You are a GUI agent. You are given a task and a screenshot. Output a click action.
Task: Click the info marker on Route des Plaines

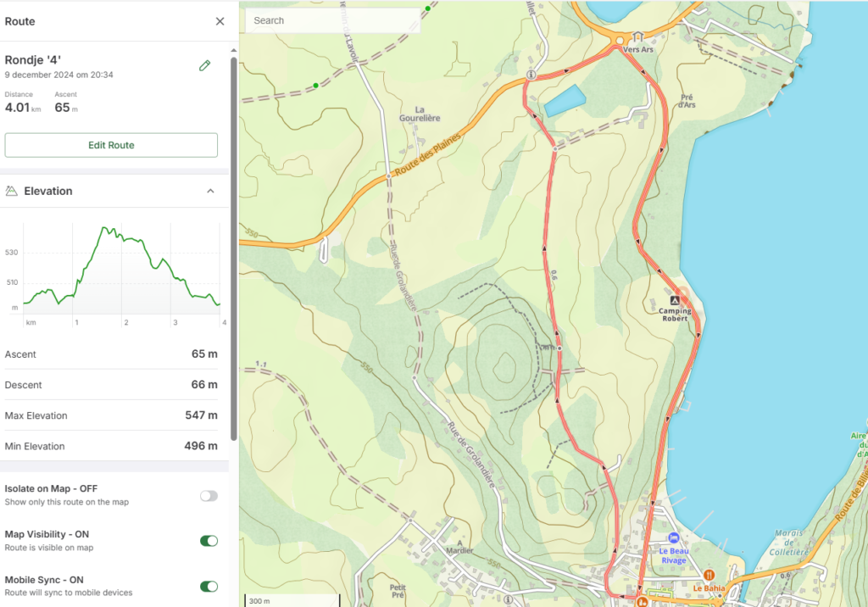point(531,75)
